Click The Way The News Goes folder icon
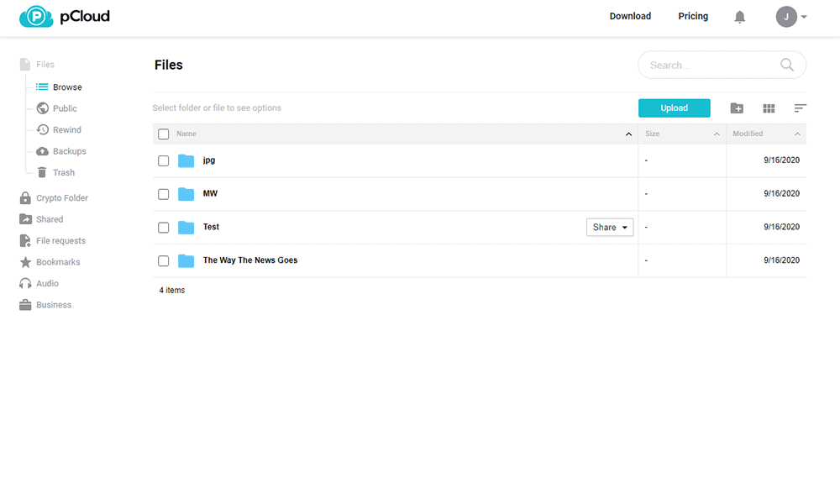This screenshot has width=840, height=504. [x=186, y=261]
